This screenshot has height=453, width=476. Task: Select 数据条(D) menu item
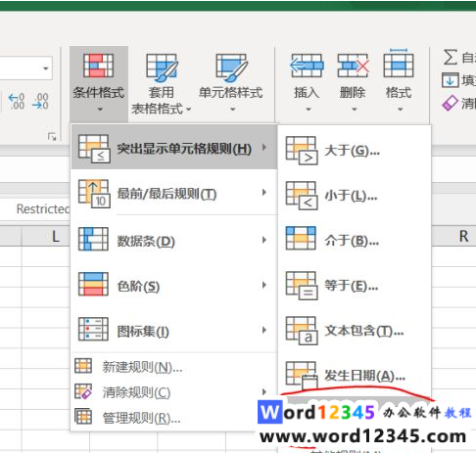(174, 240)
